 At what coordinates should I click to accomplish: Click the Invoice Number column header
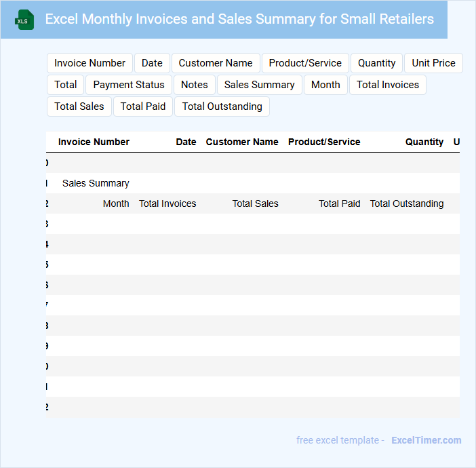[x=94, y=142]
